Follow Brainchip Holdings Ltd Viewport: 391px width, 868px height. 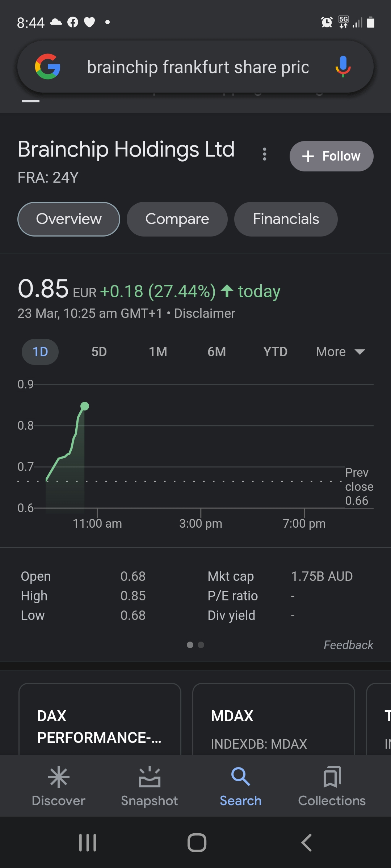pyautogui.click(x=331, y=156)
